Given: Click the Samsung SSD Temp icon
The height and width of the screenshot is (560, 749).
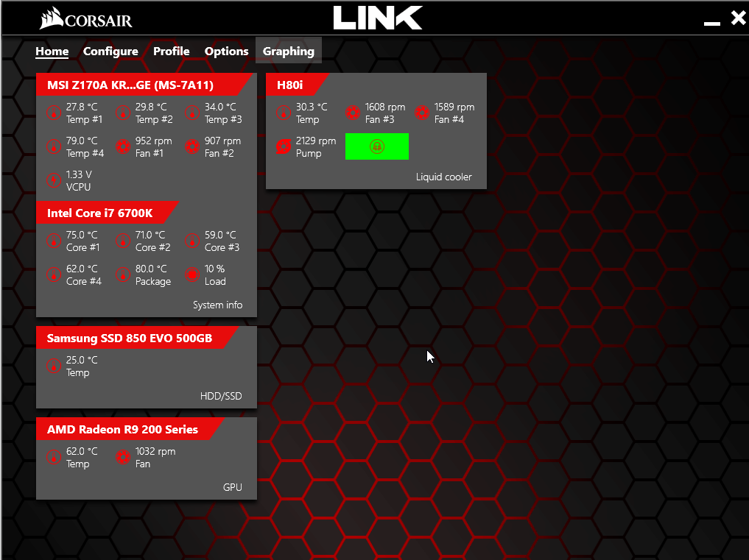Looking at the screenshot, I should [x=54, y=366].
